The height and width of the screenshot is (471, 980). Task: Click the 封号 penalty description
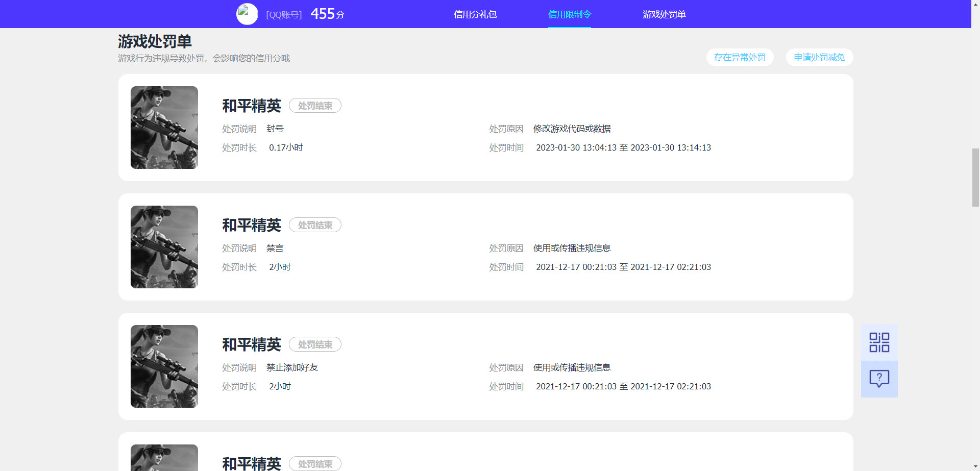click(275, 129)
